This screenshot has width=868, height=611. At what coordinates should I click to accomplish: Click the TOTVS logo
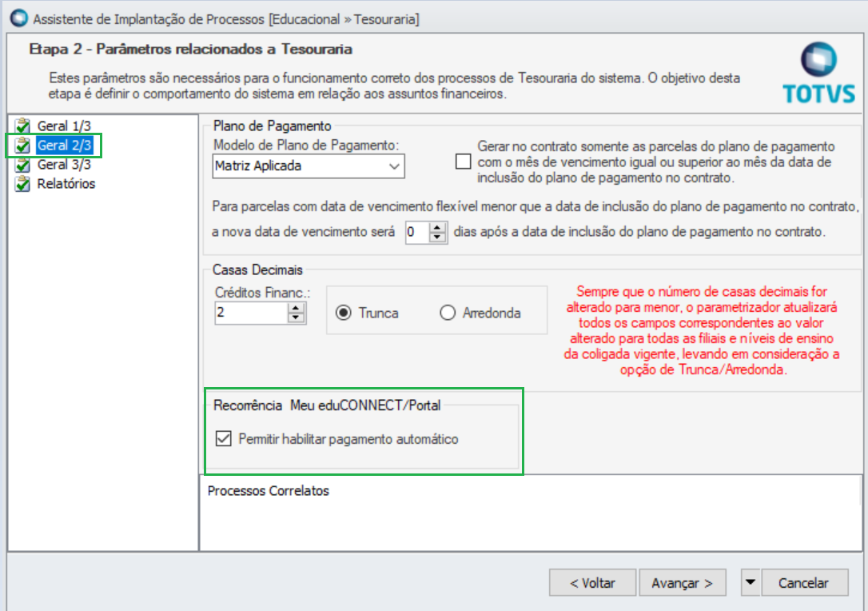818,73
